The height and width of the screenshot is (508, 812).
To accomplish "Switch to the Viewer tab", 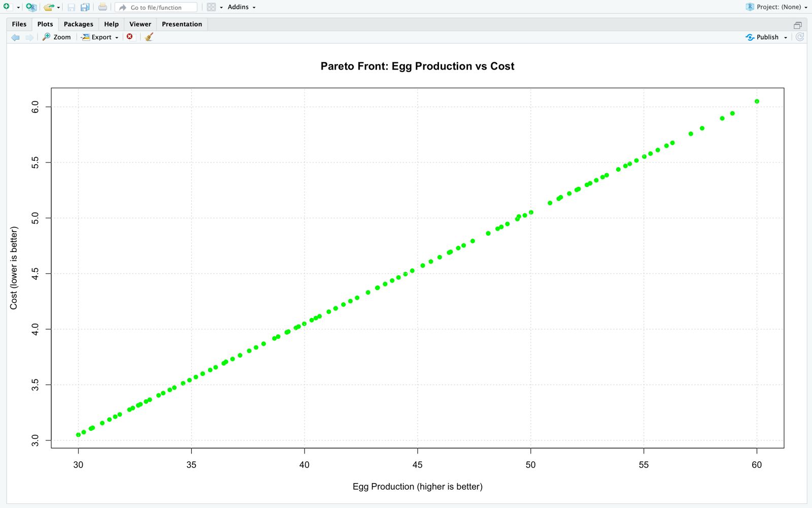I will pos(140,24).
